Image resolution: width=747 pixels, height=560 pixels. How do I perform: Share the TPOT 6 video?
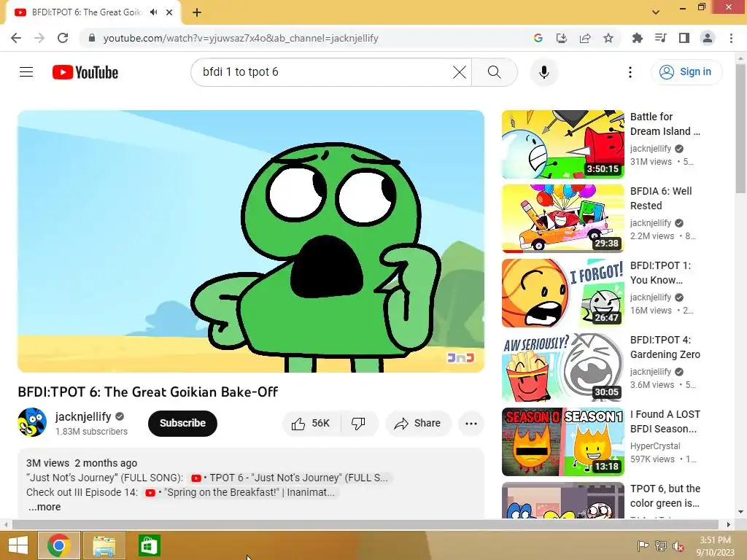418,424
